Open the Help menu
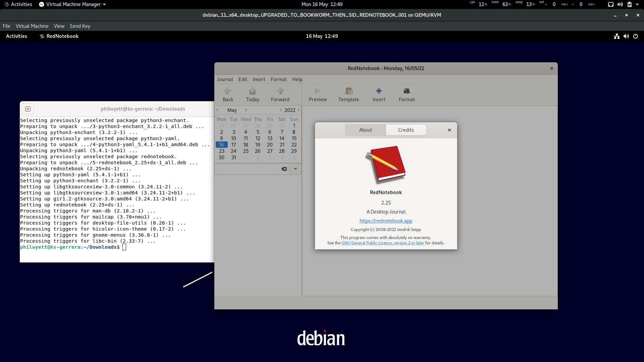The height and width of the screenshot is (362, 644). point(297,79)
